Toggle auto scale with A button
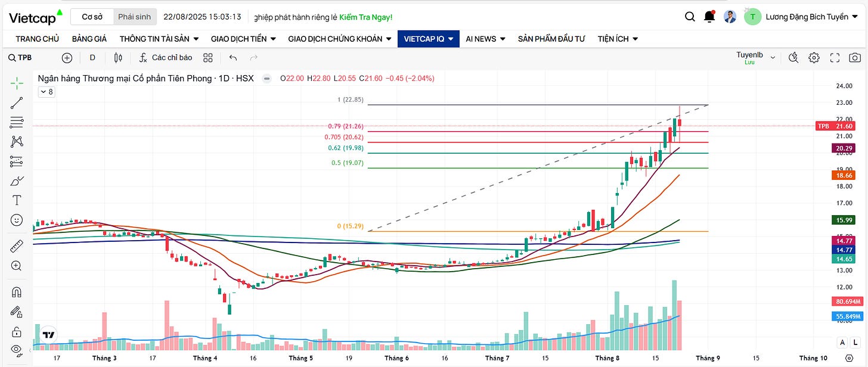Viewport: 868px width, 367px height. pos(842,343)
